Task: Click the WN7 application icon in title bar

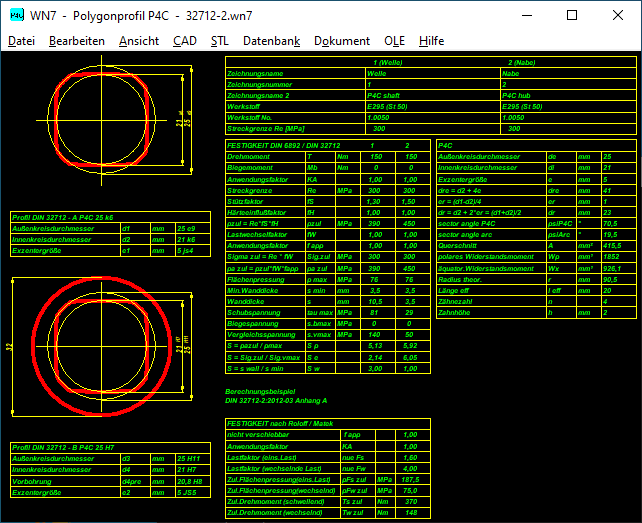Action: (17, 15)
